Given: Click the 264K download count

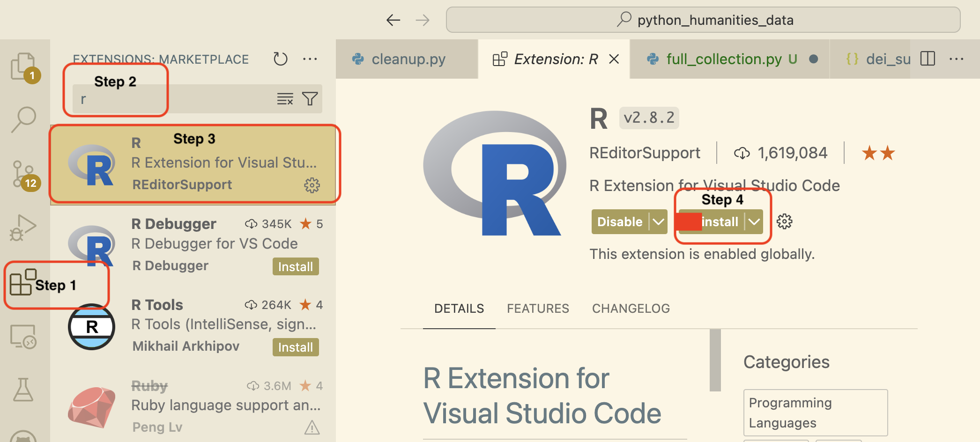Looking at the screenshot, I should [x=268, y=305].
